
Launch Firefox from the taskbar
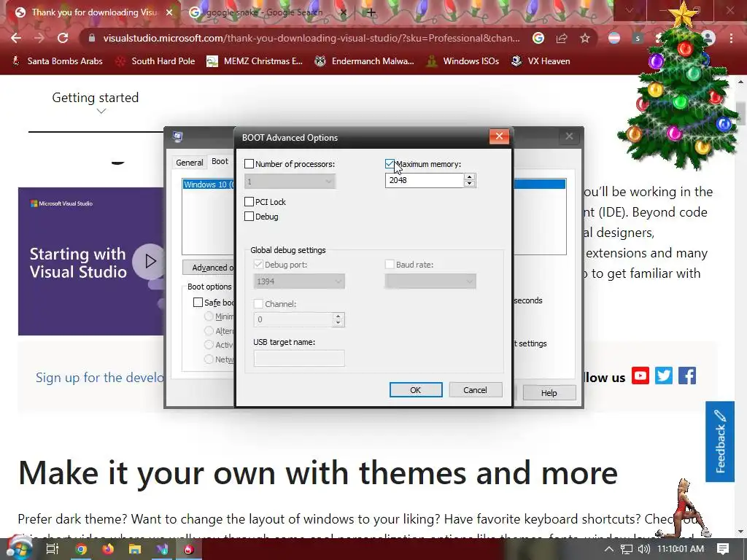pyautogui.click(x=108, y=550)
